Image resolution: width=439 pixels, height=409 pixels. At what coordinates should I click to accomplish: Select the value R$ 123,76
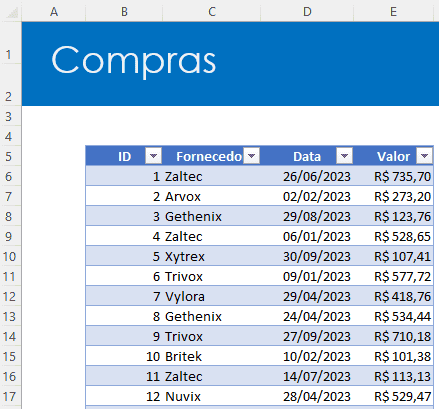(393, 216)
